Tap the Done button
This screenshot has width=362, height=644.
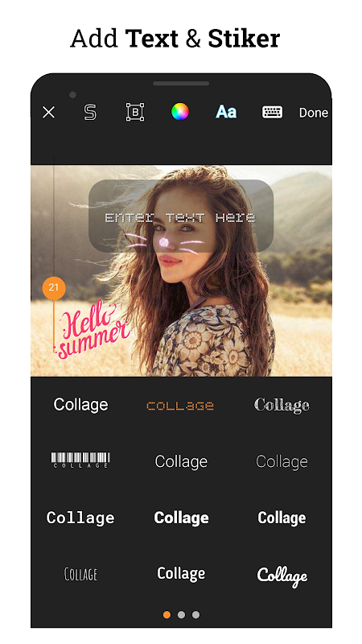click(314, 113)
